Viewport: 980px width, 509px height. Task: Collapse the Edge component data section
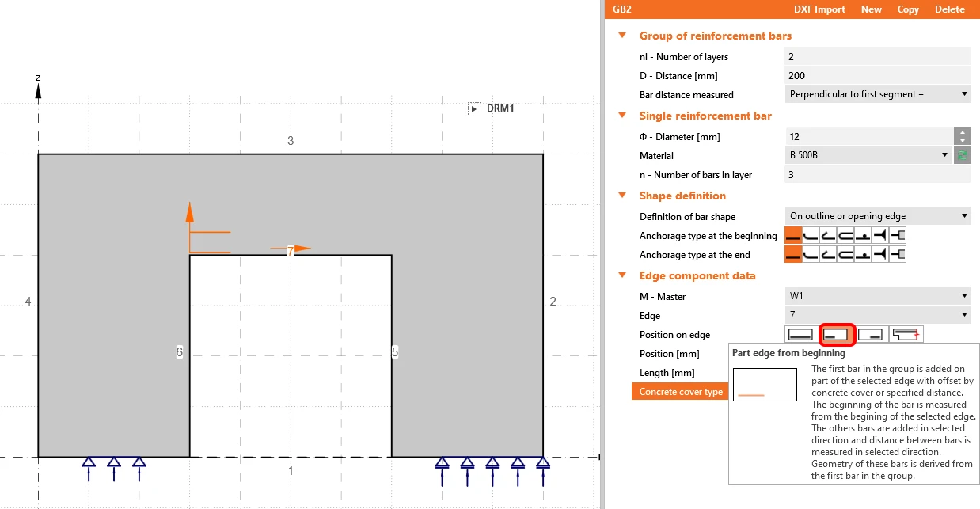(622, 275)
